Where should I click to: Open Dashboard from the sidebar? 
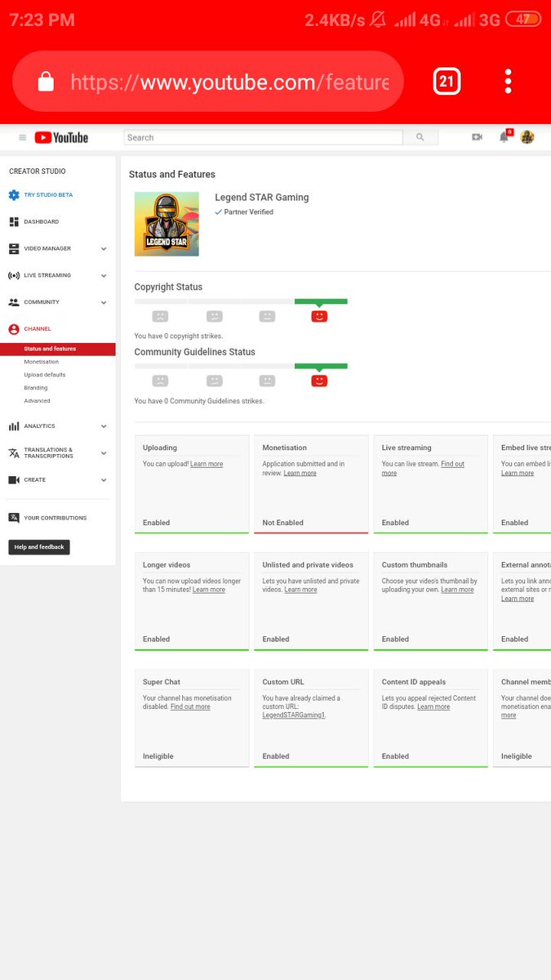pyautogui.click(x=42, y=221)
